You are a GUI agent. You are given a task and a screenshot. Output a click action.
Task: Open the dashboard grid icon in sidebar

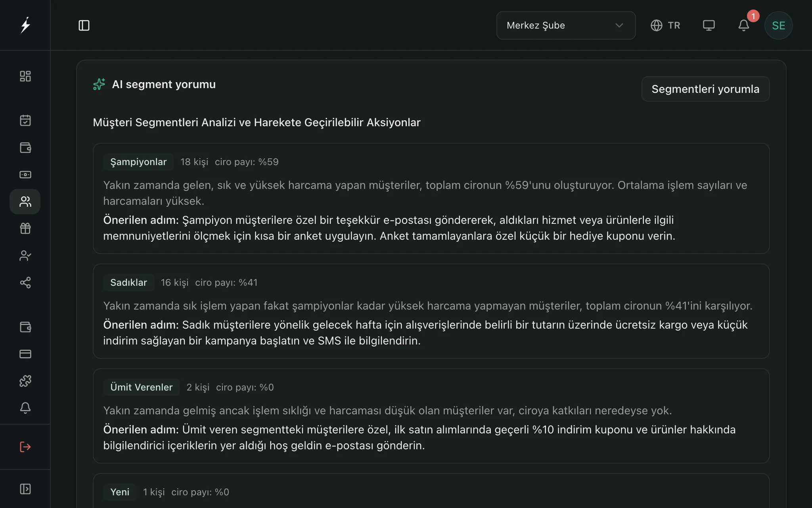point(25,76)
